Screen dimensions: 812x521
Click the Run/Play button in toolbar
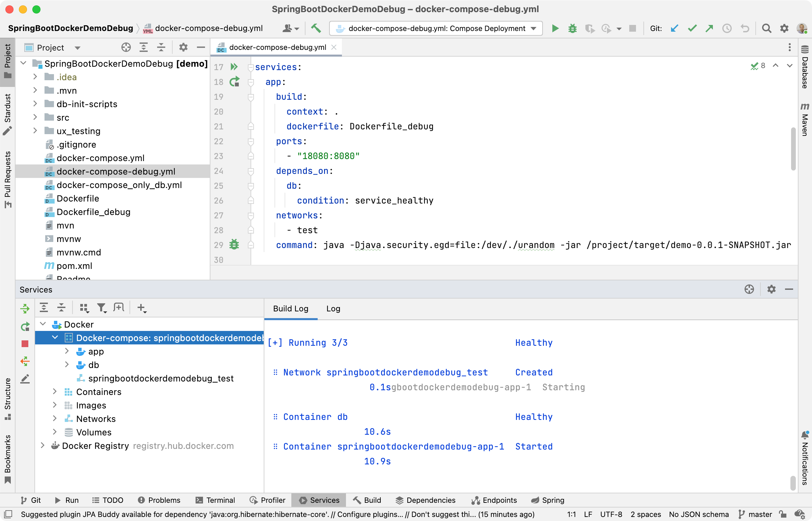coord(555,28)
